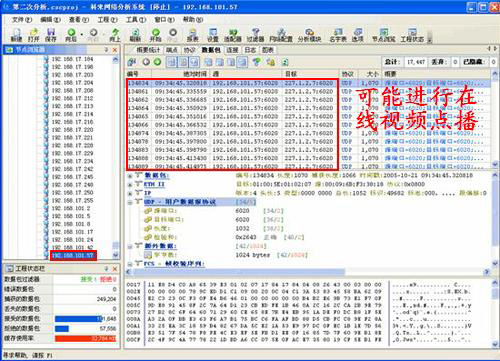Open the 选项 options icon

tap(358, 35)
